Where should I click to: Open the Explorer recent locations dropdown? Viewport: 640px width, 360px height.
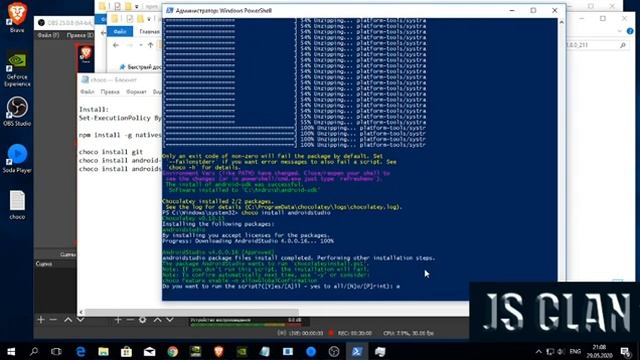(x=141, y=45)
